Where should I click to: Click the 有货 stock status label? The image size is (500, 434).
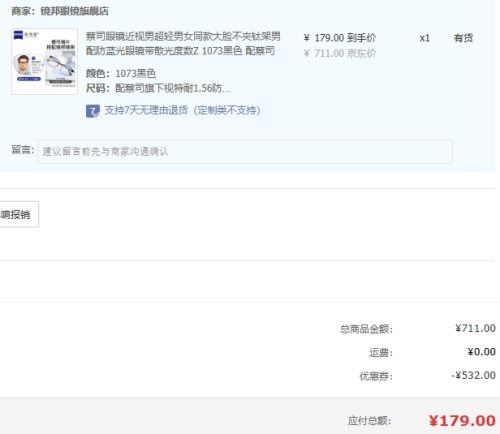(x=463, y=38)
